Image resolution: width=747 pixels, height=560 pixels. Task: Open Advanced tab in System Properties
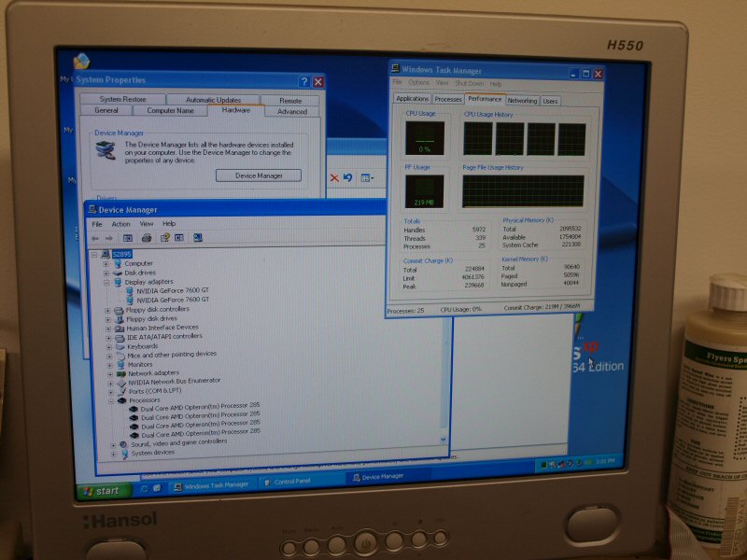pos(291,111)
